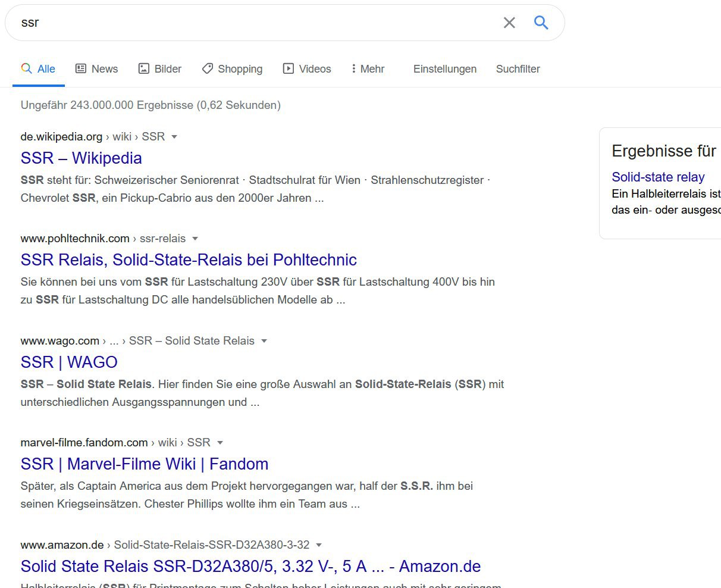Open the Amazon.de Solid State Relais result
The width and height of the screenshot is (721, 588).
(x=250, y=567)
